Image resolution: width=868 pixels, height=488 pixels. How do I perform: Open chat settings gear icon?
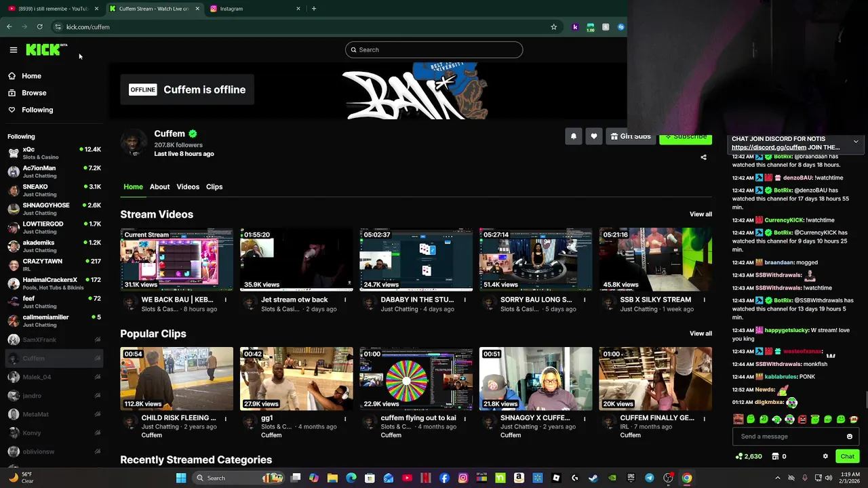825,456
